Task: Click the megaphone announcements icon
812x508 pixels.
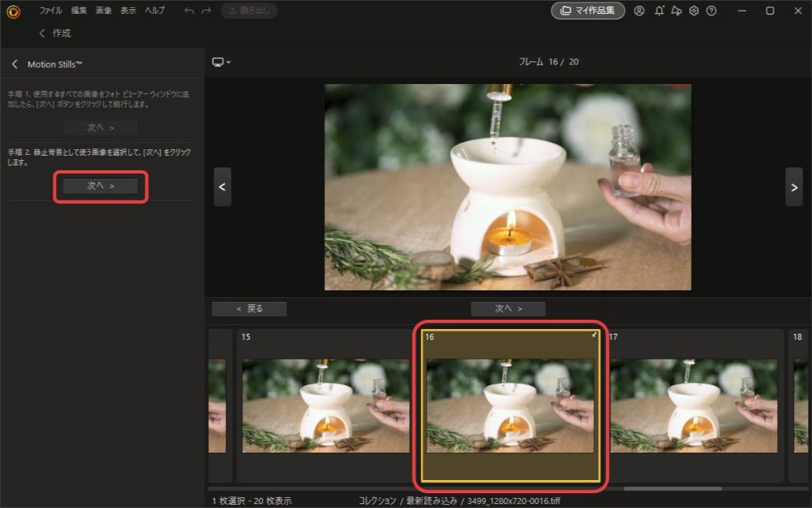Action: click(676, 10)
